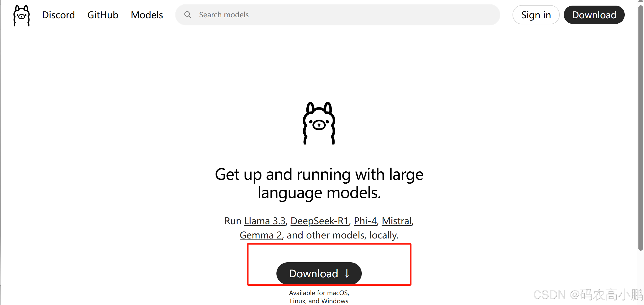
Task: Click the vertical page scrollbar thumb
Action: point(641,127)
